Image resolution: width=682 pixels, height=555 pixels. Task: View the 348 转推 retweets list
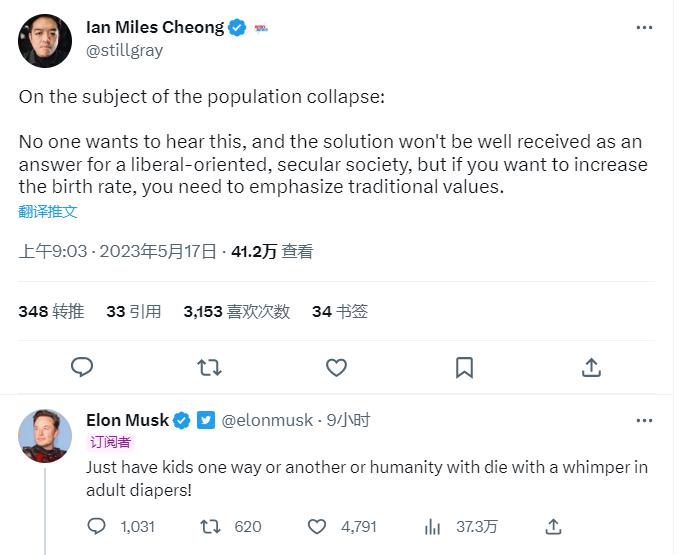click(x=51, y=311)
